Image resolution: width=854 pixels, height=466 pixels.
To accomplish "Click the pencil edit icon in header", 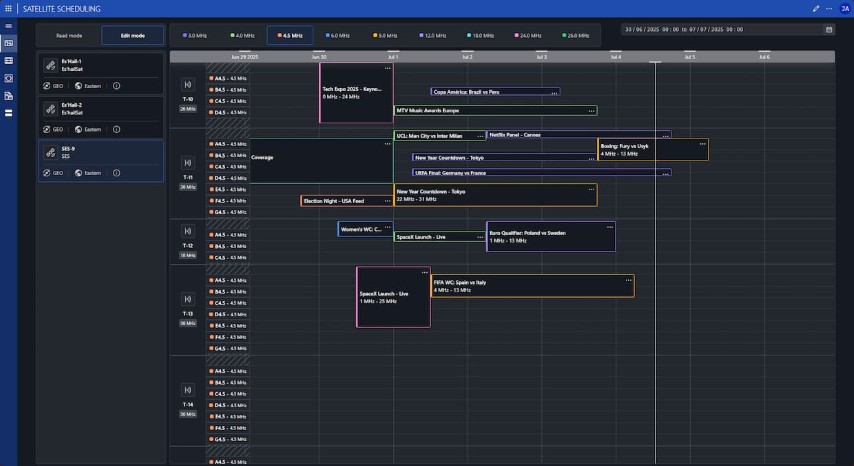I will 816,8.
